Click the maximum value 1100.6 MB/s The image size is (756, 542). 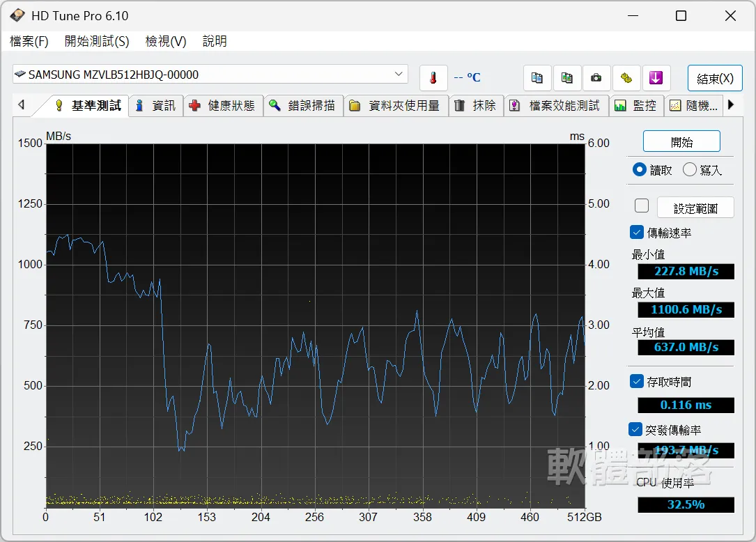pyautogui.click(x=686, y=309)
